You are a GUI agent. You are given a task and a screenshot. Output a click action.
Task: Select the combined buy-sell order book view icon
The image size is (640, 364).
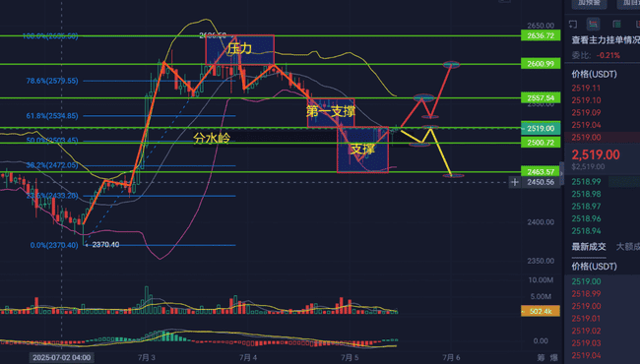coord(593,24)
